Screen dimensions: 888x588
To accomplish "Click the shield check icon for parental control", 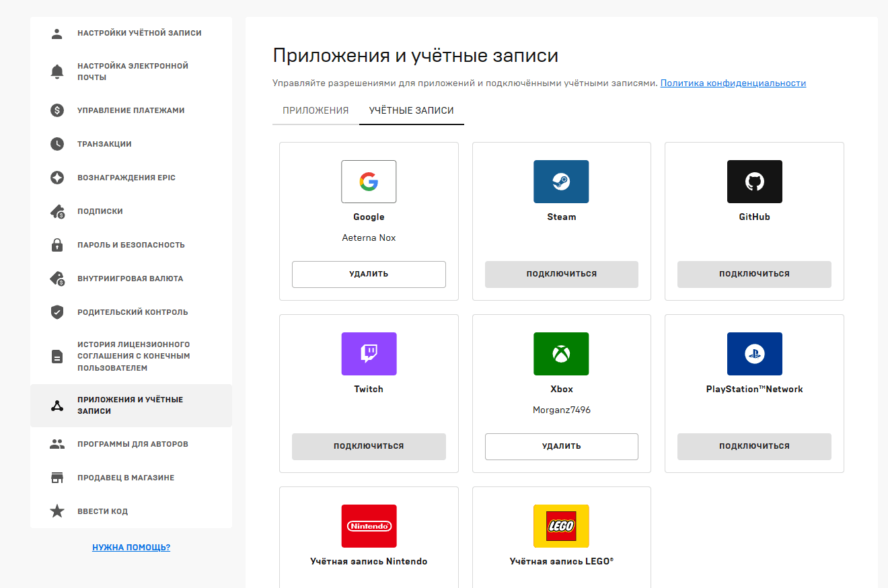I will pyautogui.click(x=57, y=312).
